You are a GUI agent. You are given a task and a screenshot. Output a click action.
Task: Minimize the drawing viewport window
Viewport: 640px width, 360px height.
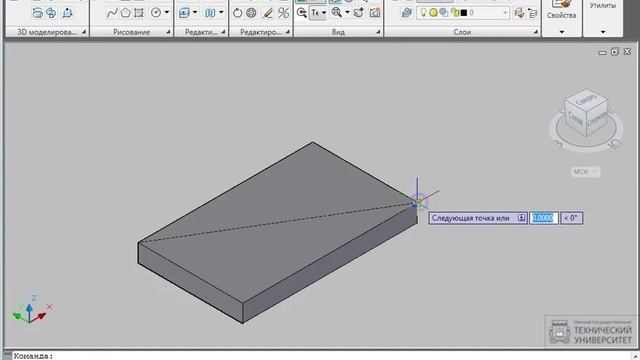coord(602,52)
